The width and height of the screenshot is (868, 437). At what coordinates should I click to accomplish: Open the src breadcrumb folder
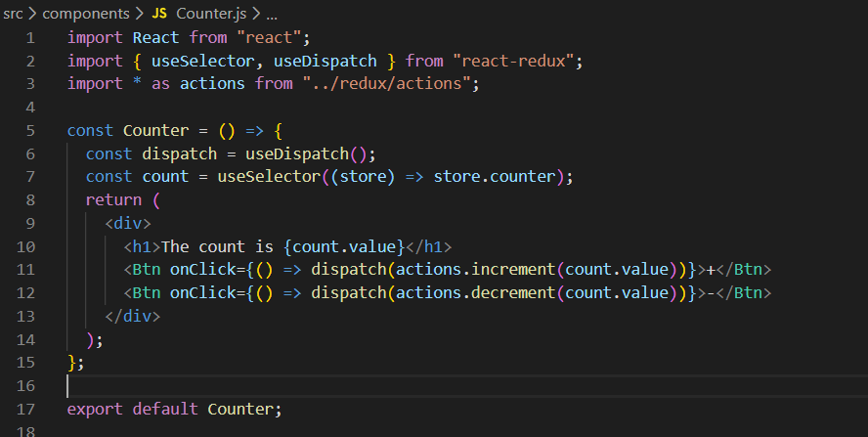[13, 14]
